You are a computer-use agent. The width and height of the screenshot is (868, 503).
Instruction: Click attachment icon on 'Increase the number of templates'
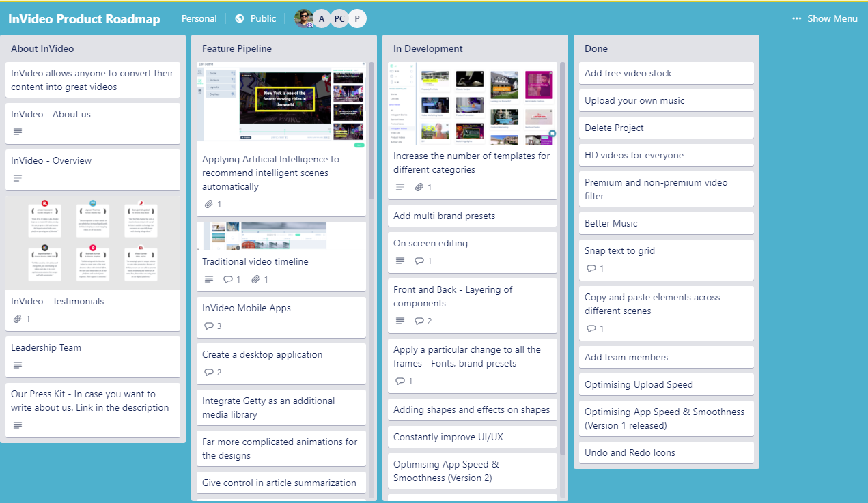[x=419, y=187]
